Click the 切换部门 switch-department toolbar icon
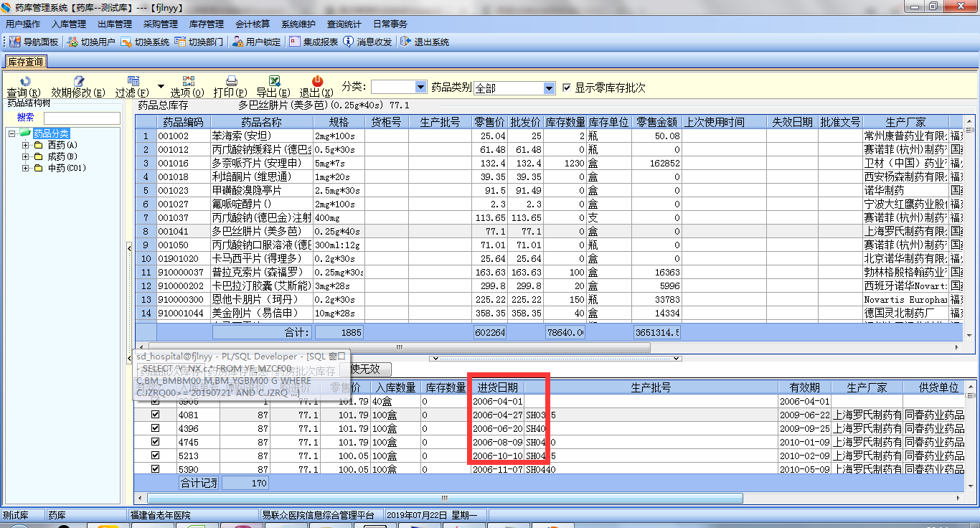Image resolution: width=980 pixels, height=528 pixels. [199, 42]
